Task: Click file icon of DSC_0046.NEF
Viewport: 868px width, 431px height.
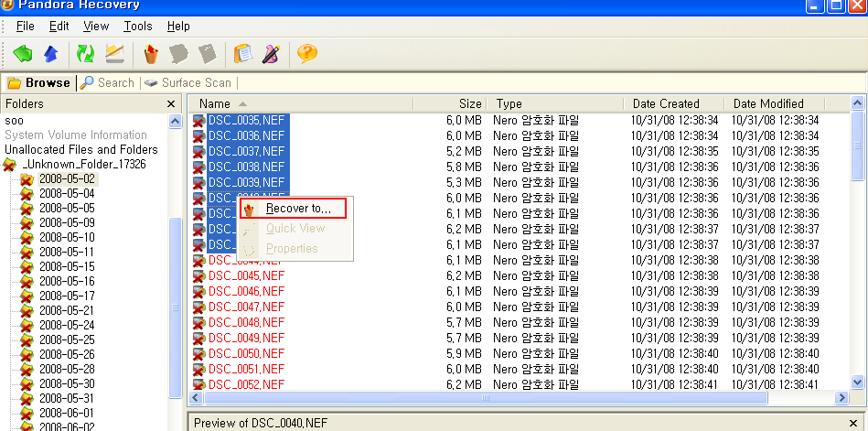Action: (198, 291)
